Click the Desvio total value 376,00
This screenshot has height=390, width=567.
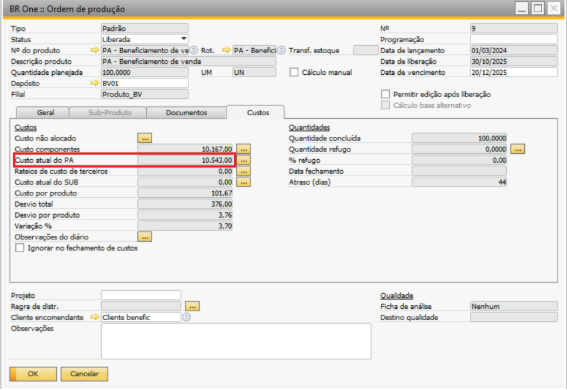coord(185,204)
